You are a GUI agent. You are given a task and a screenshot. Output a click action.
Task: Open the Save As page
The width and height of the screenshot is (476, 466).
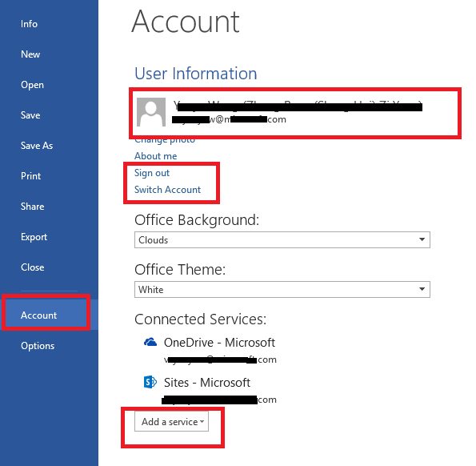(x=37, y=146)
